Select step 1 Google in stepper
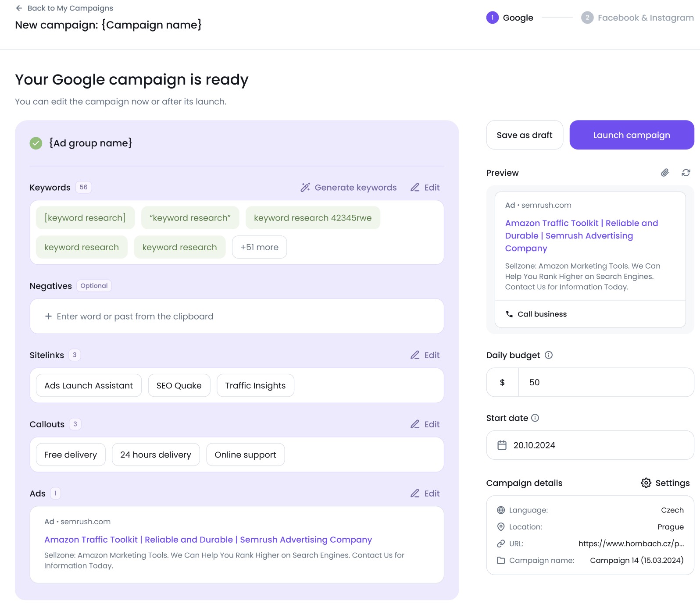 [x=510, y=18]
